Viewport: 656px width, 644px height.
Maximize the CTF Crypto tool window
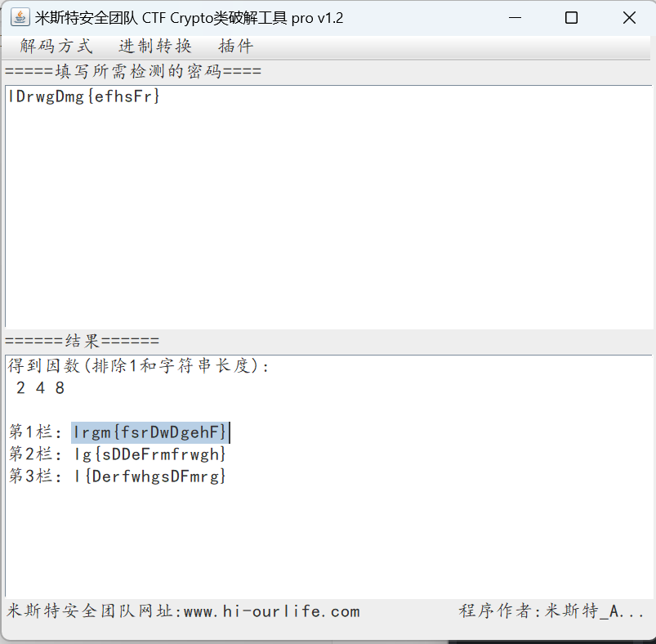tap(572, 18)
